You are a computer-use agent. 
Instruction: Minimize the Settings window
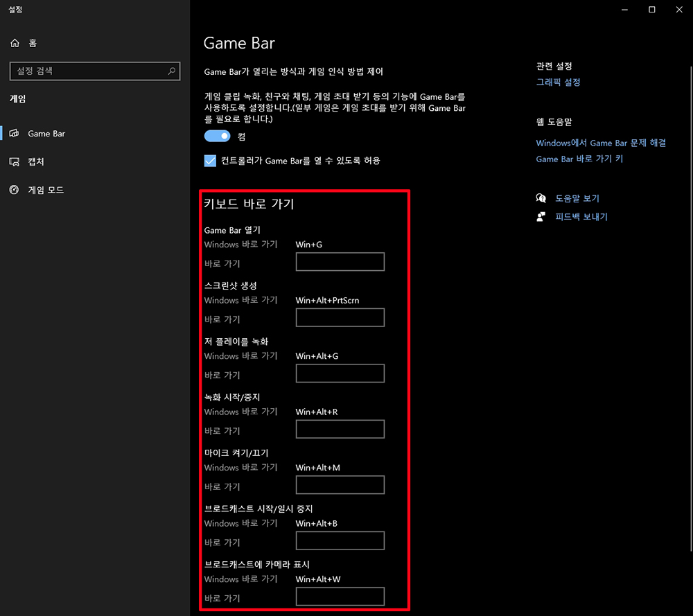tap(624, 10)
